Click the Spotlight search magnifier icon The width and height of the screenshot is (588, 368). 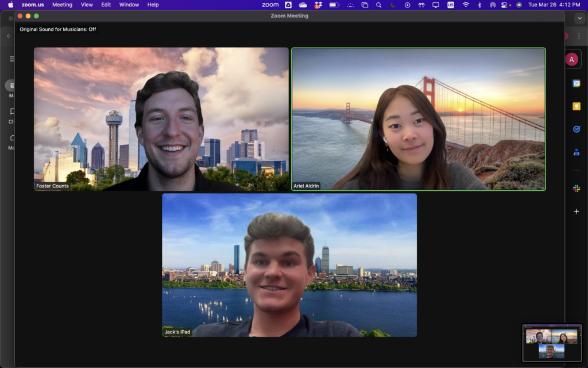(x=378, y=5)
